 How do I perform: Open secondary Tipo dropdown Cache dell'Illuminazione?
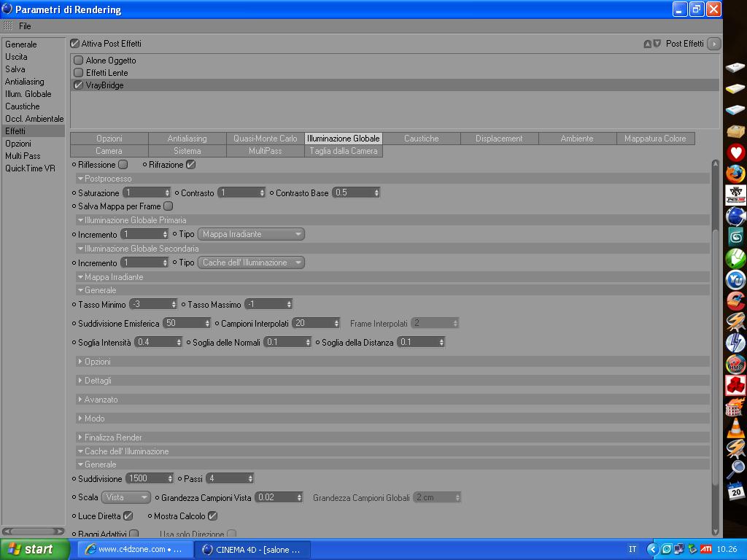251,262
